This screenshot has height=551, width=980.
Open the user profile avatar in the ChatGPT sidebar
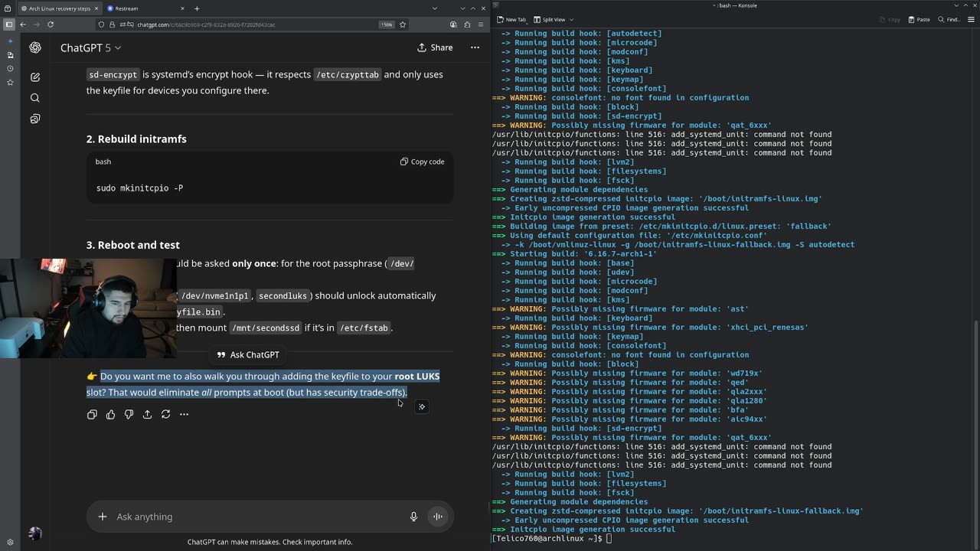point(35,533)
